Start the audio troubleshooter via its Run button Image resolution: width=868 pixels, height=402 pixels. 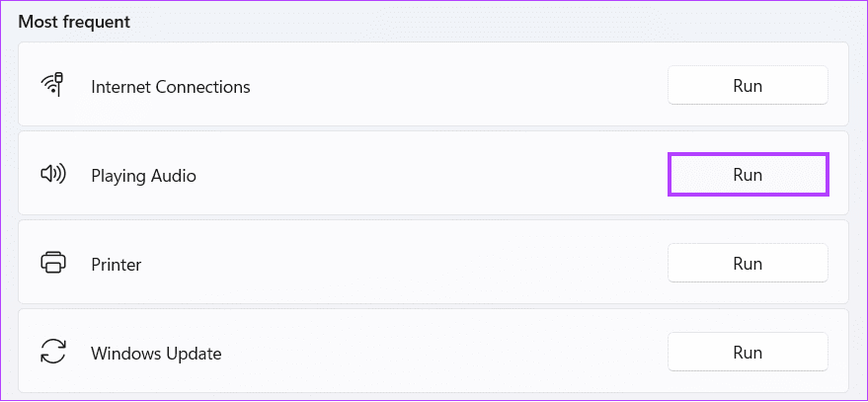point(748,175)
